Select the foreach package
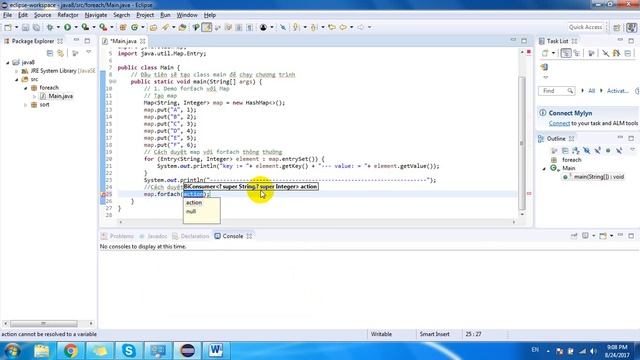This screenshot has width=640, height=360. point(49,88)
